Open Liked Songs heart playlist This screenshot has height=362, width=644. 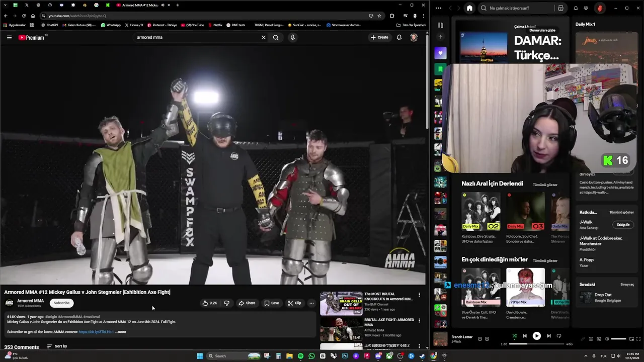tap(440, 53)
